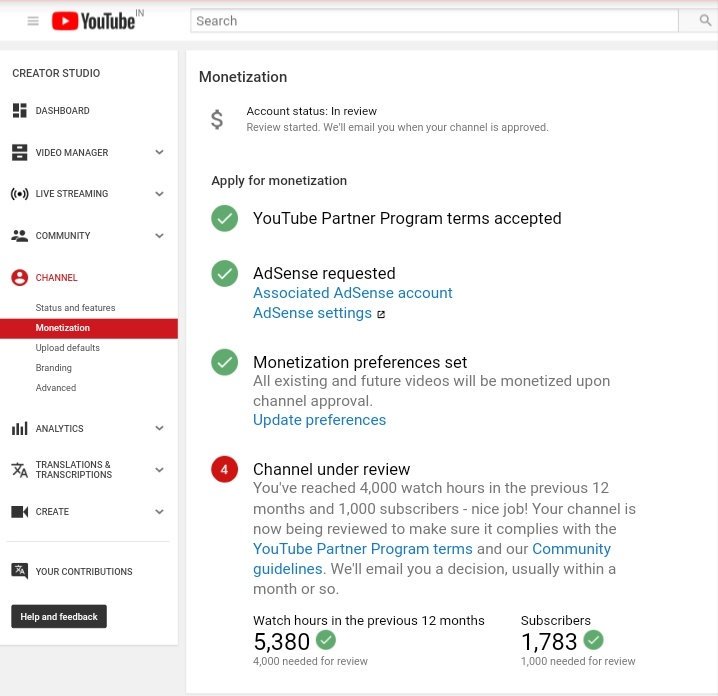Image resolution: width=718 pixels, height=696 pixels.
Task: Click the Your Contributions icon
Action: click(x=19, y=571)
